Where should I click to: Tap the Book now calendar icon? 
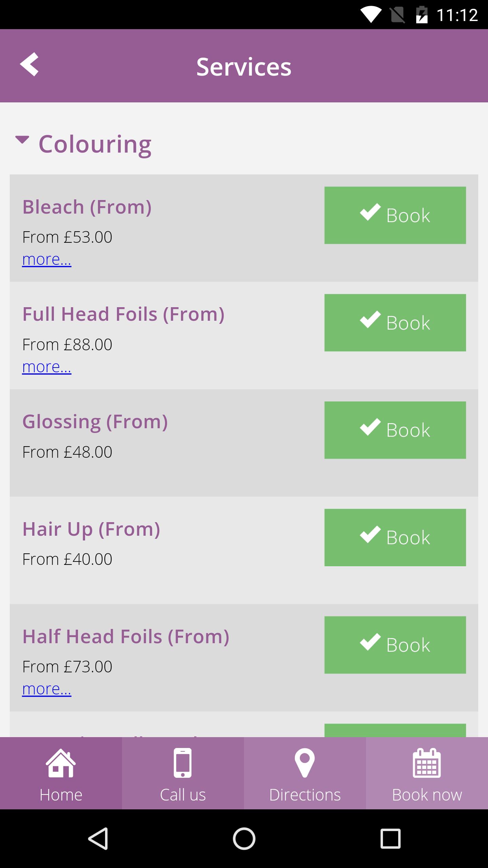(427, 763)
